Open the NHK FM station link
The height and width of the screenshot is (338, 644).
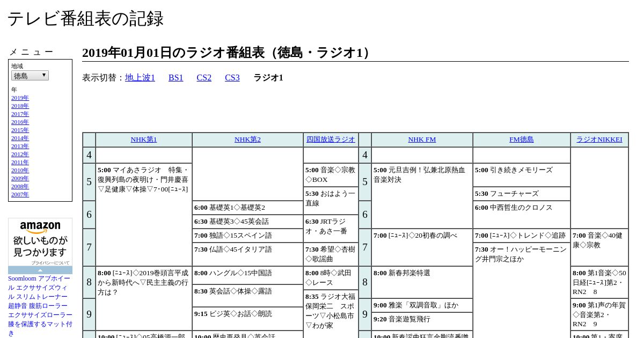click(422, 139)
